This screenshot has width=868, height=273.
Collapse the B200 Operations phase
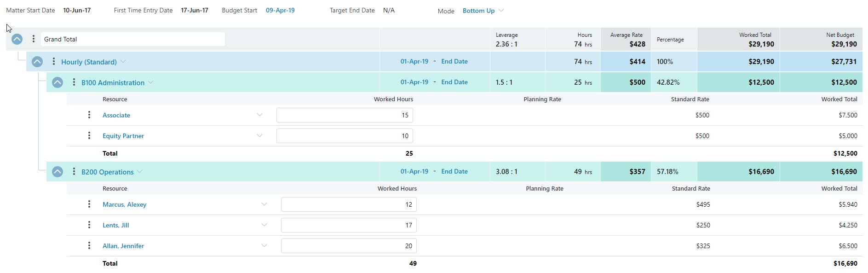click(x=57, y=172)
